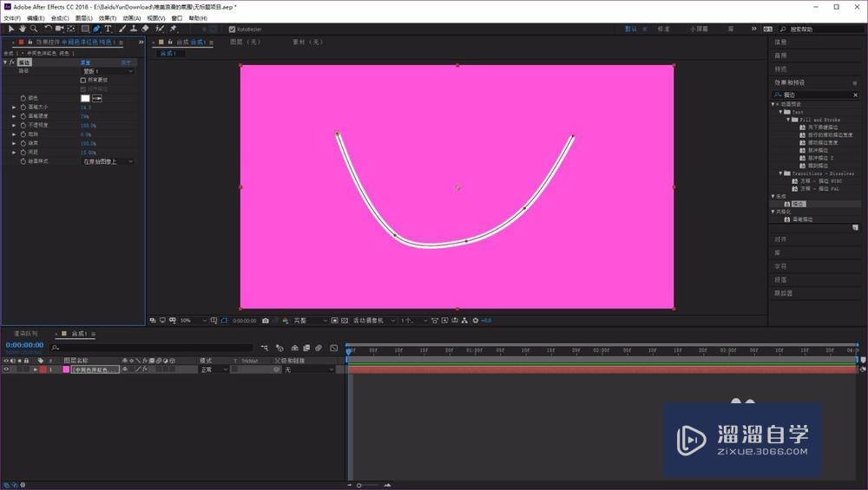Open the 对齐 panel
The height and width of the screenshot is (490, 868).
[x=779, y=238]
